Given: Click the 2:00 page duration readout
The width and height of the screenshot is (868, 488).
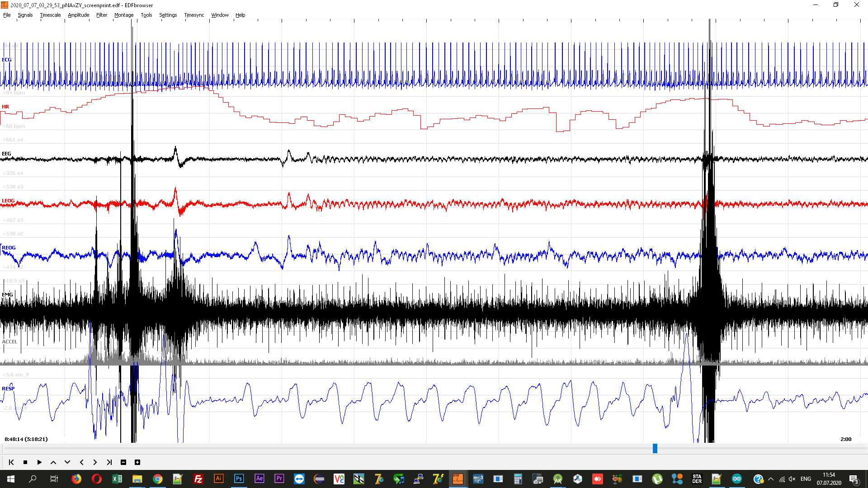Looking at the screenshot, I should tap(846, 439).
